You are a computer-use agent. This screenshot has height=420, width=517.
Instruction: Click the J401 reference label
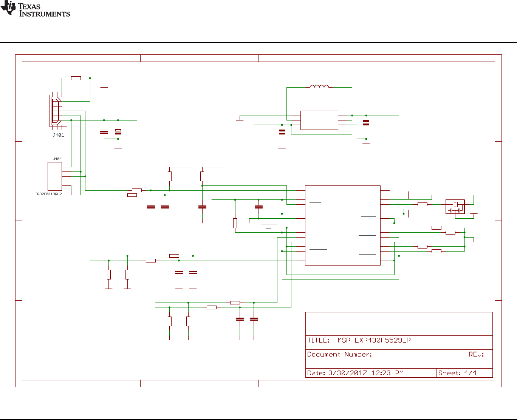58,135
